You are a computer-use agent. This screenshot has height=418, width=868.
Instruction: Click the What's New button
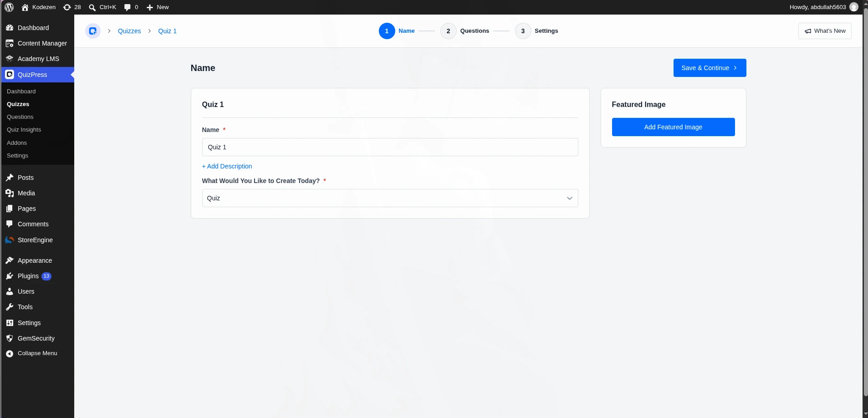(825, 31)
